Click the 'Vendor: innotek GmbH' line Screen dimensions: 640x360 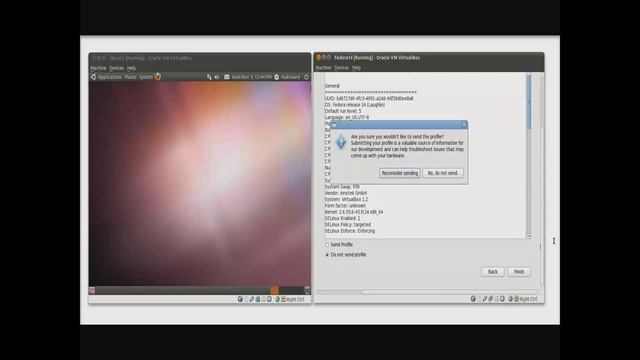point(346,193)
